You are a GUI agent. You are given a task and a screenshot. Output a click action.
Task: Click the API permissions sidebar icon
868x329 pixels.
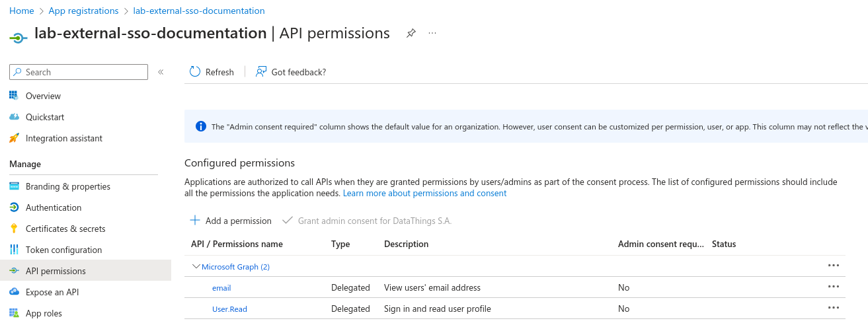click(14, 271)
